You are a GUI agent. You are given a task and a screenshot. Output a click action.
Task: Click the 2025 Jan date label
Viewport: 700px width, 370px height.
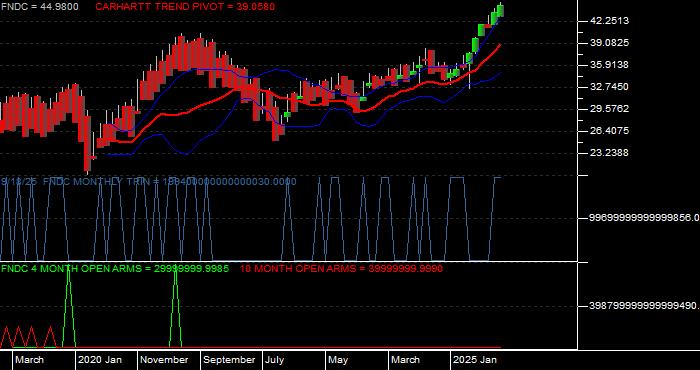point(475,360)
